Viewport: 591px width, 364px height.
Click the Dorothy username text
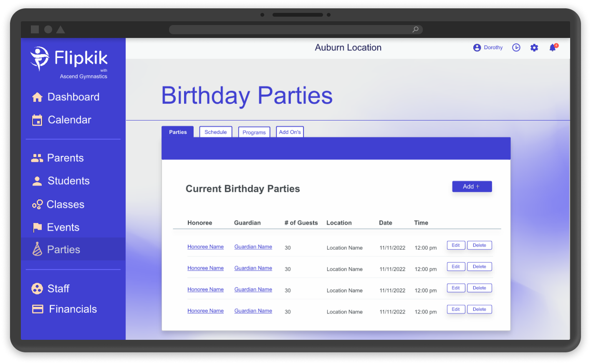(493, 48)
